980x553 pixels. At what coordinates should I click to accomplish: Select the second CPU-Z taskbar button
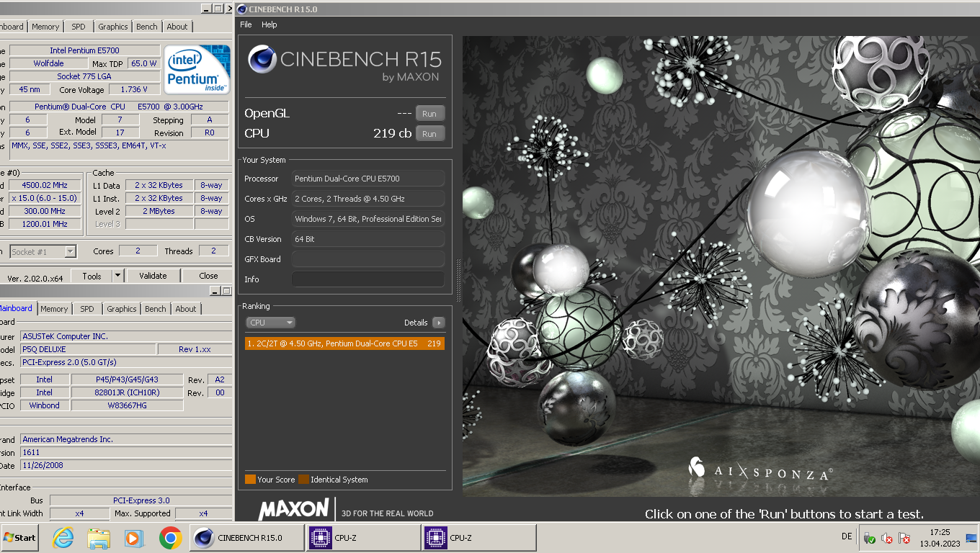click(479, 538)
